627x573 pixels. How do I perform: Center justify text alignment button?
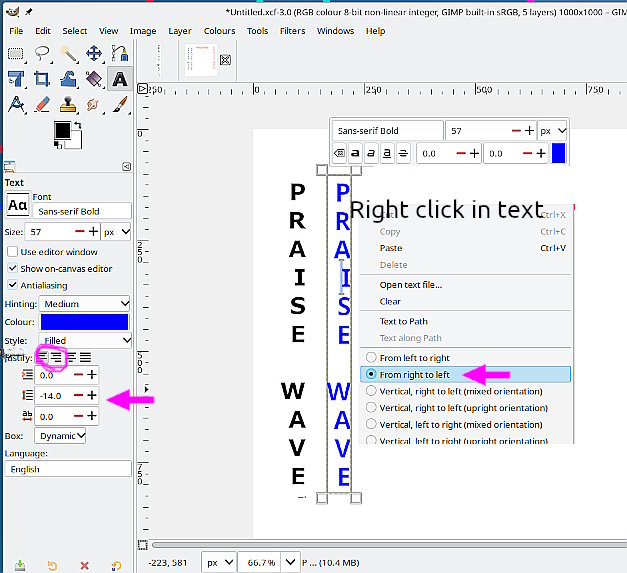71,357
